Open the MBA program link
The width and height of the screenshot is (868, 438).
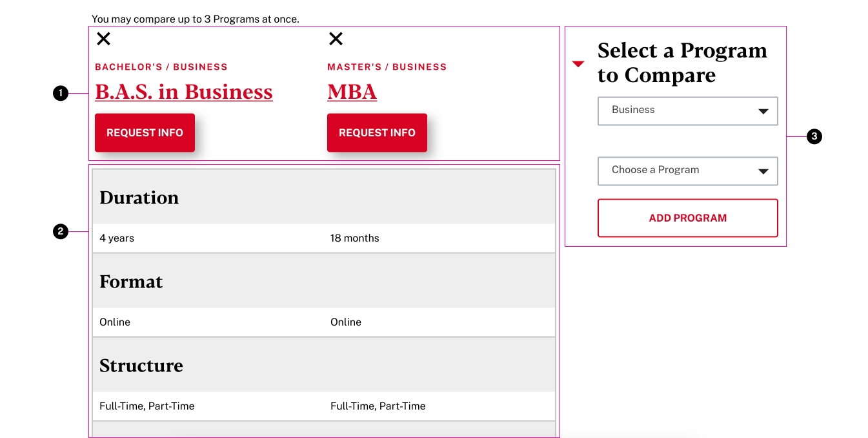click(352, 92)
